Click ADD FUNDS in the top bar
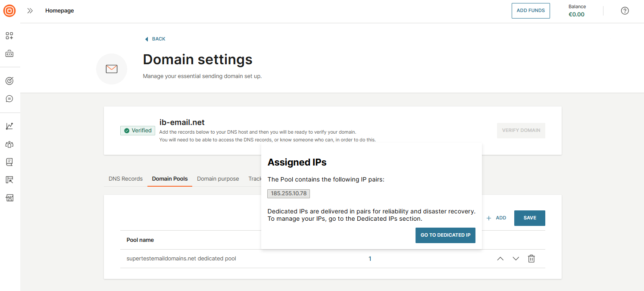The width and height of the screenshot is (644, 291). pyautogui.click(x=531, y=10)
